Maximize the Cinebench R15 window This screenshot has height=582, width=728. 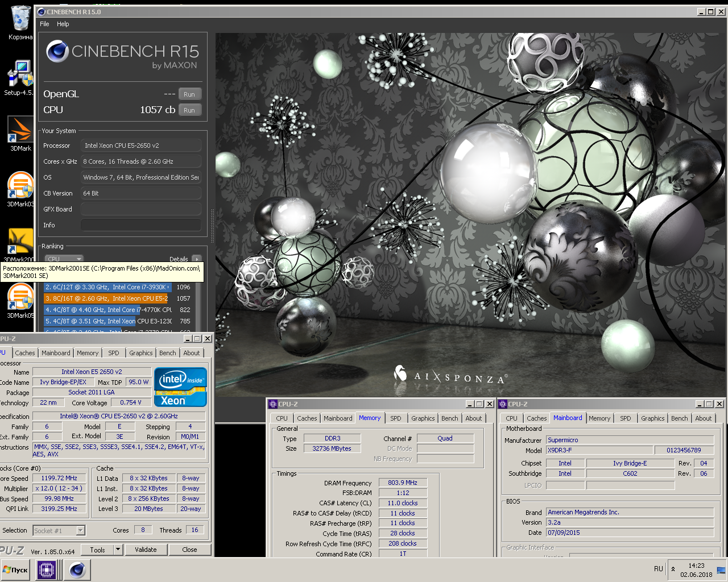[x=710, y=11]
